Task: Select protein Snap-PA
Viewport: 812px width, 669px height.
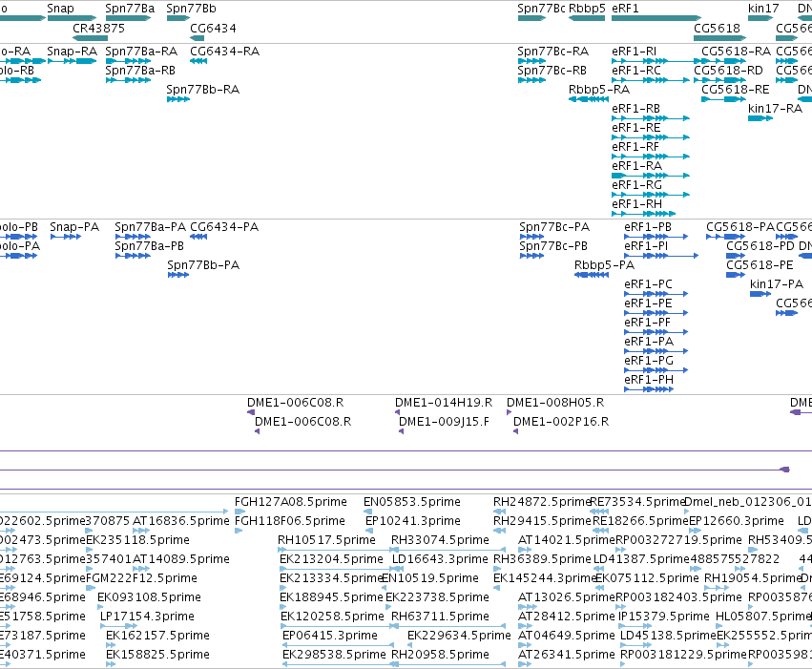Action: click(66, 237)
